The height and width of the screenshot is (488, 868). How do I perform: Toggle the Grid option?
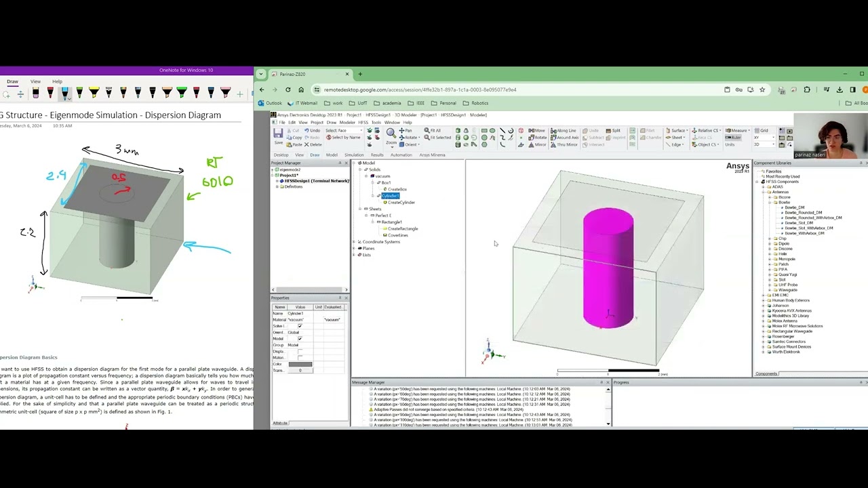[x=762, y=131]
